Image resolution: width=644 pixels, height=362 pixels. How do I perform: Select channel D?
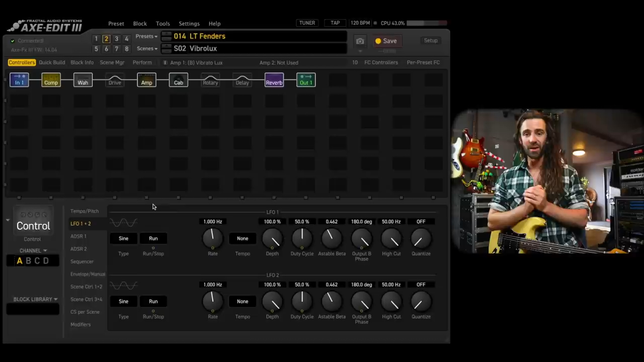pyautogui.click(x=46, y=261)
